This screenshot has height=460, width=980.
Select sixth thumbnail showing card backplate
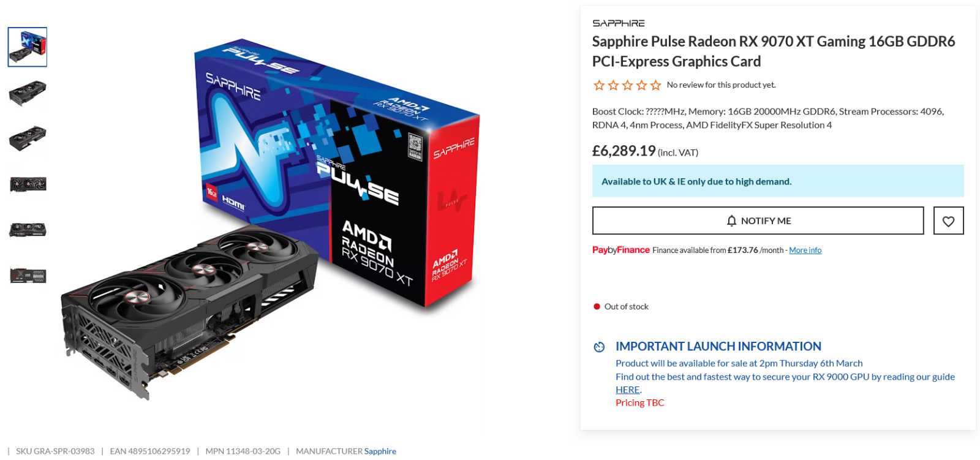click(28, 276)
